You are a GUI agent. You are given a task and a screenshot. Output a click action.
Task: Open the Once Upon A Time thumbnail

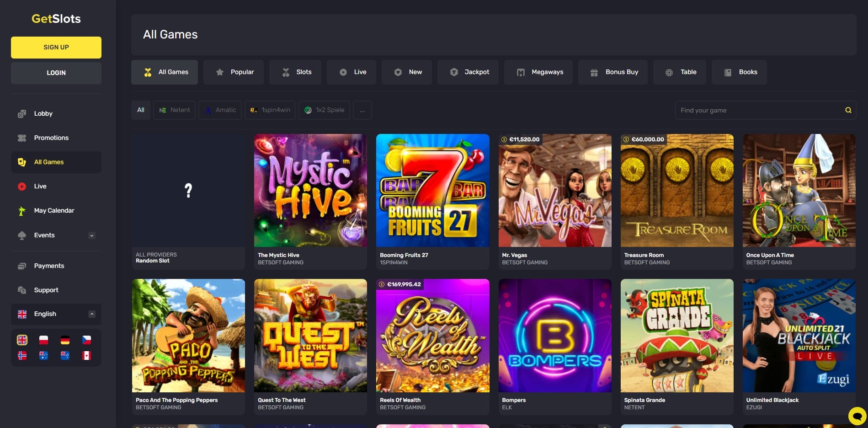coord(799,191)
